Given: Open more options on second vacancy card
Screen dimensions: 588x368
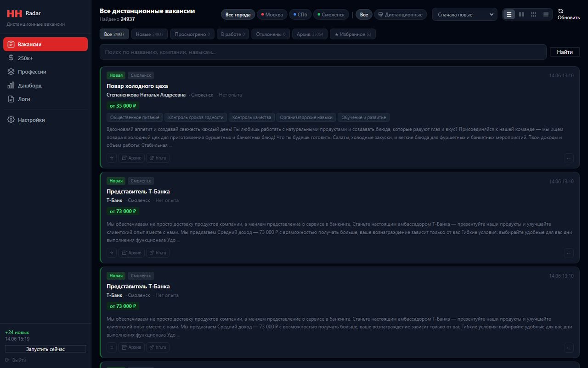Looking at the screenshot, I should [569, 253].
